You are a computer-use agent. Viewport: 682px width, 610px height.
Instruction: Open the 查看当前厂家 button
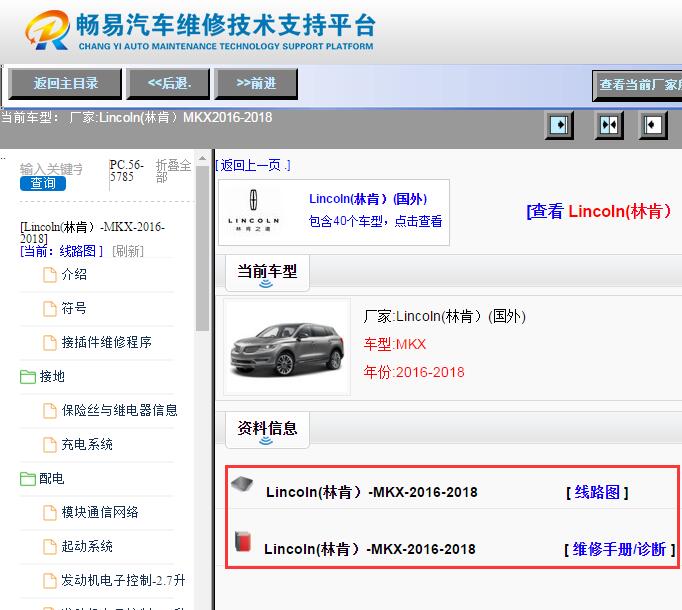pyautogui.click(x=637, y=85)
